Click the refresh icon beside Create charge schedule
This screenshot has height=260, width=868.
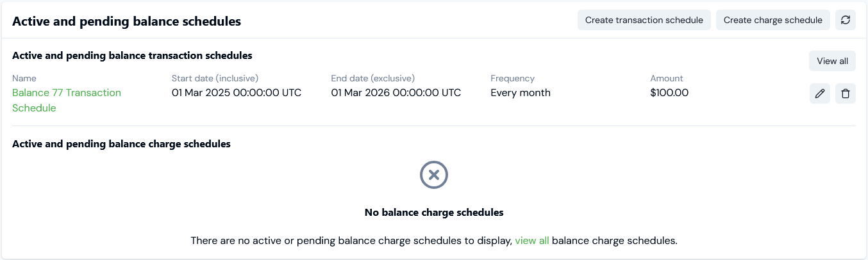click(x=846, y=20)
